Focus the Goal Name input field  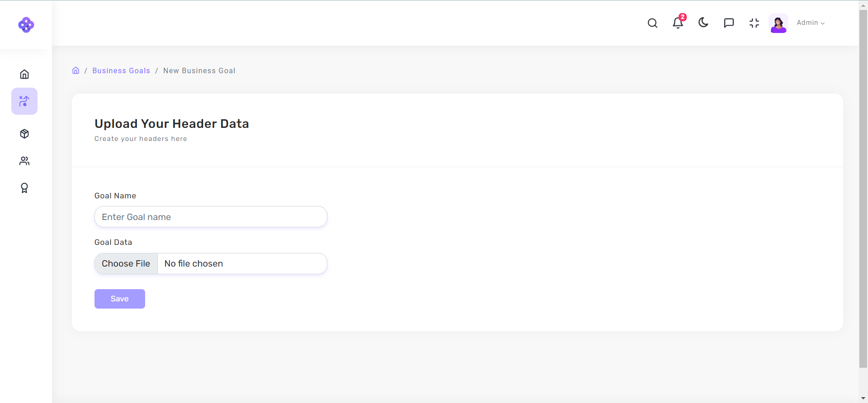tap(211, 217)
